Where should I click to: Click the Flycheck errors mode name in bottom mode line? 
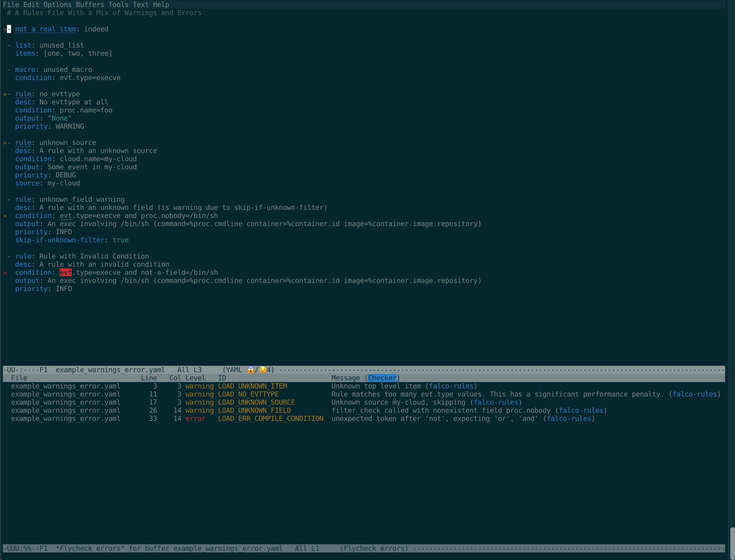[x=374, y=548]
